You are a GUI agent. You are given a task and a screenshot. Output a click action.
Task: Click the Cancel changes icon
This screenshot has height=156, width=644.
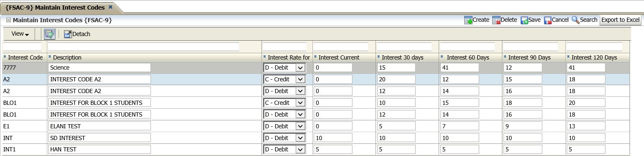tap(548, 20)
